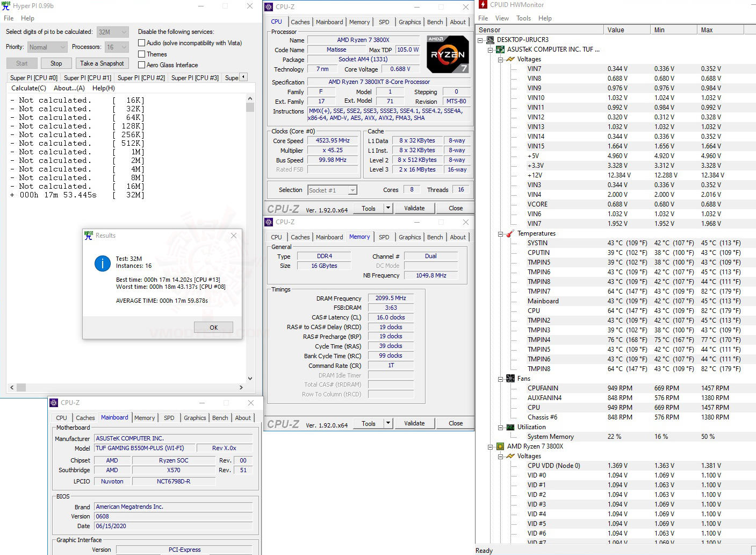This screenshot has width=756, height=555.
Task: Click the Max column header in HWMonitor
Action: (x=720, y=30)
